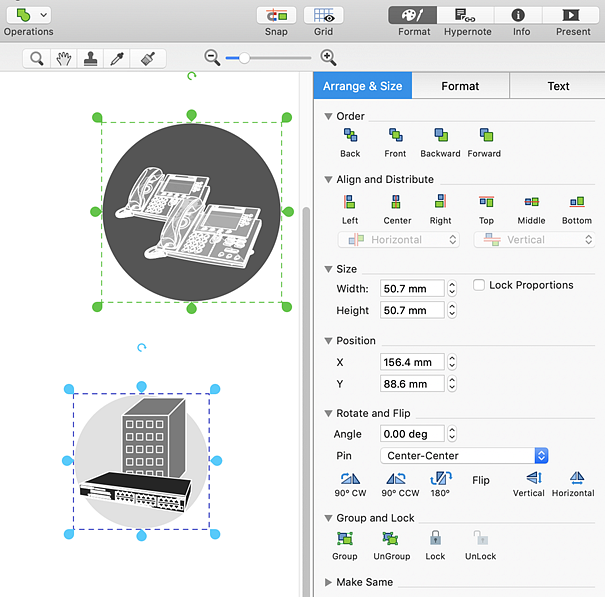The image size is (605, 597).
Task: Toggle Snap in the toolbar
Action: pos(276,16)
